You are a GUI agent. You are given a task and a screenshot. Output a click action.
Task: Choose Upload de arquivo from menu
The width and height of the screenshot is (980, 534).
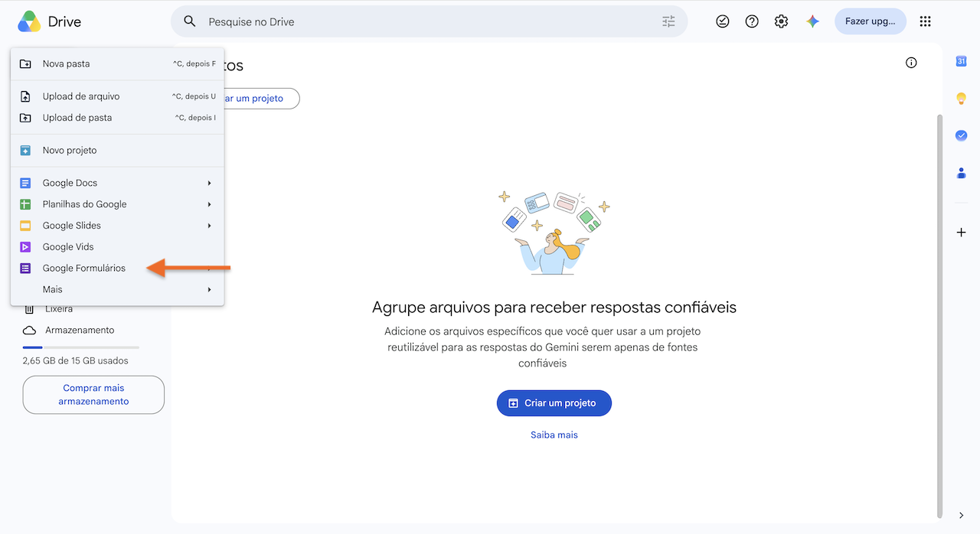point(117,96)
